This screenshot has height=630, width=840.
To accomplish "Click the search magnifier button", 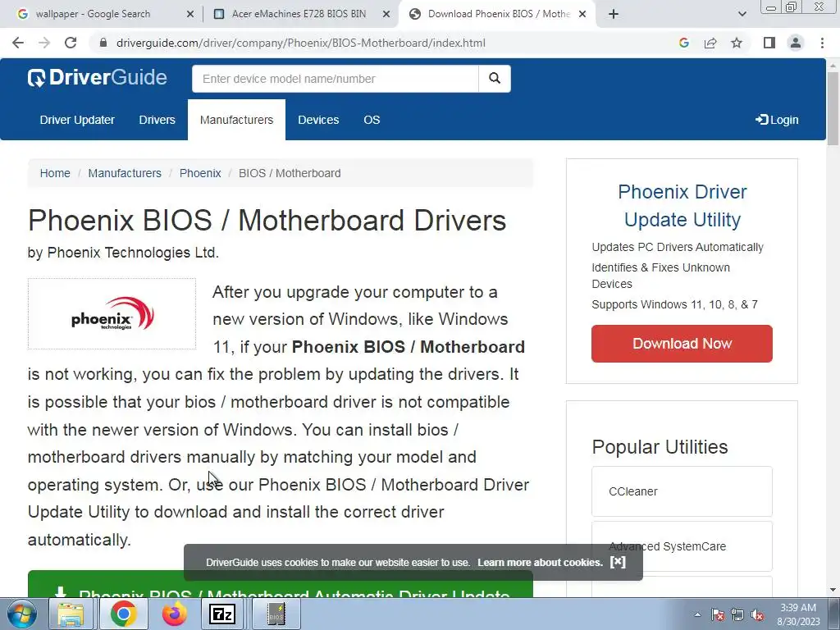I will [x=495, y=79].
